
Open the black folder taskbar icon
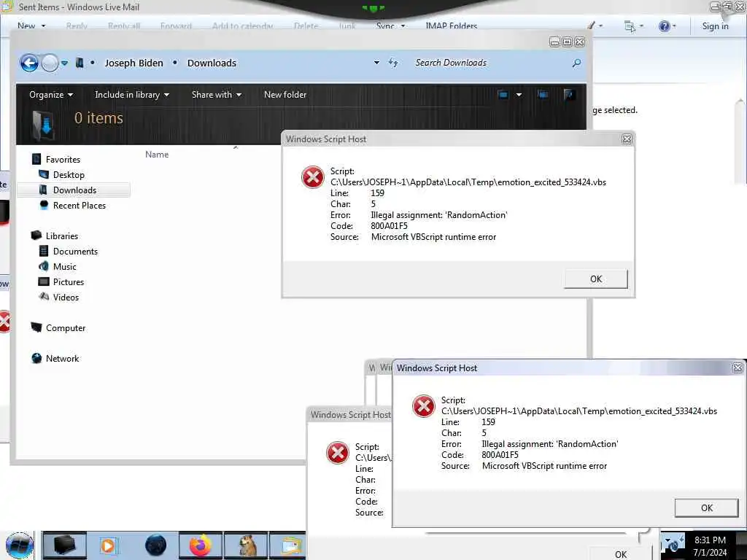click(x=64, y=545)
